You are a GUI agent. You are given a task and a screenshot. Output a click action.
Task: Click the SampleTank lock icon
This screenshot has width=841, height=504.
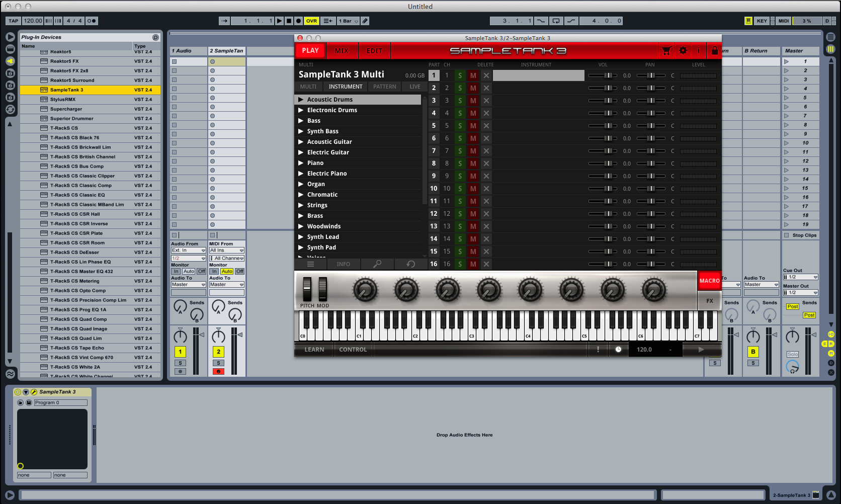coord(714,51)
